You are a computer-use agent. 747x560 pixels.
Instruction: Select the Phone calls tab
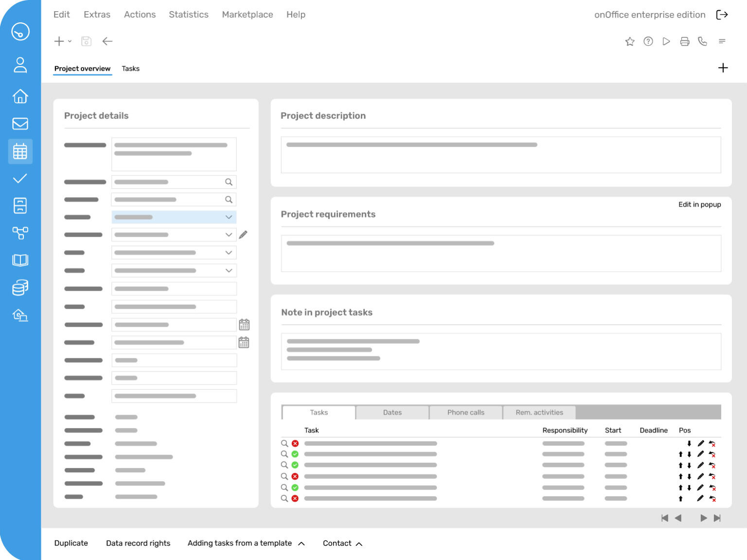pos(466,412)
